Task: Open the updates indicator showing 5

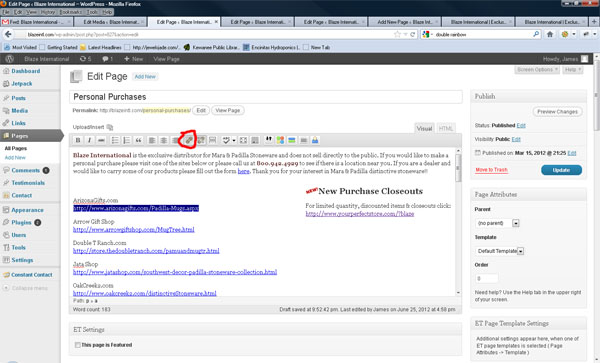Action: coord(85,59)
